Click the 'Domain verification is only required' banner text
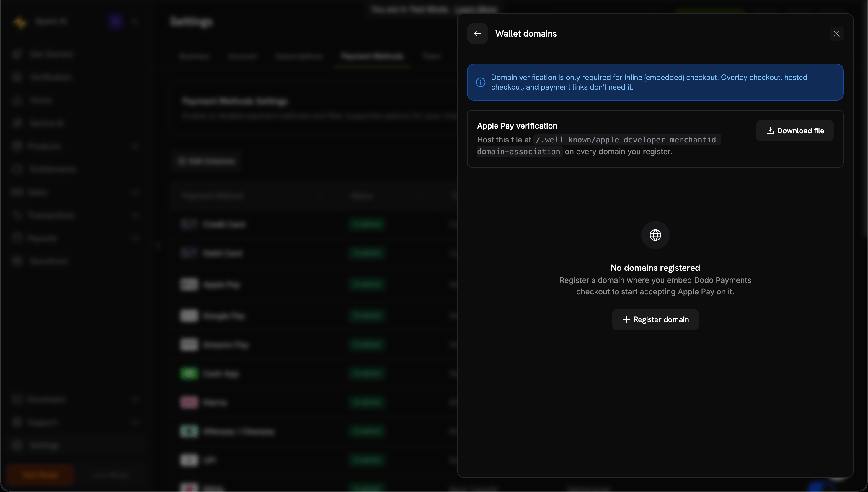Image resolution: width=868 pixels, height=492 pixels. [649, 82]
